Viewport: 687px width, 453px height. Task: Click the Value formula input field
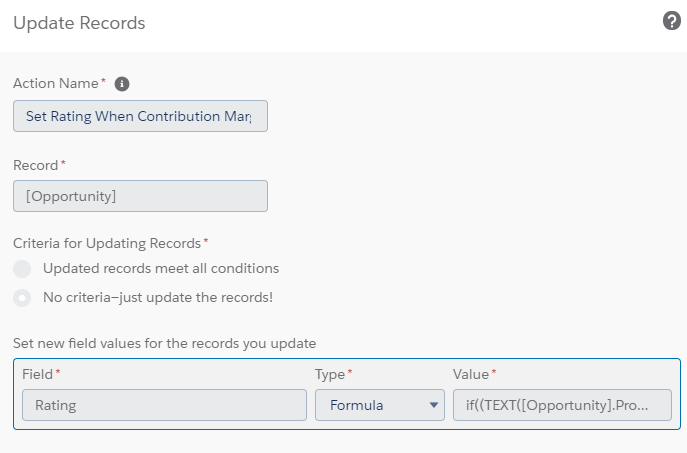click(562, 405)
